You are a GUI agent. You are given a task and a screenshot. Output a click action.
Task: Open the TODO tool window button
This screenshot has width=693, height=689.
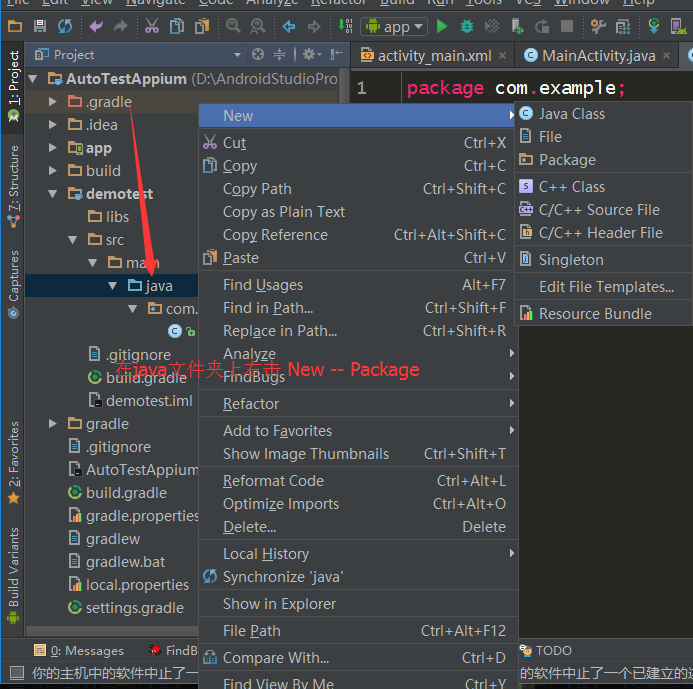click(552, 651)
